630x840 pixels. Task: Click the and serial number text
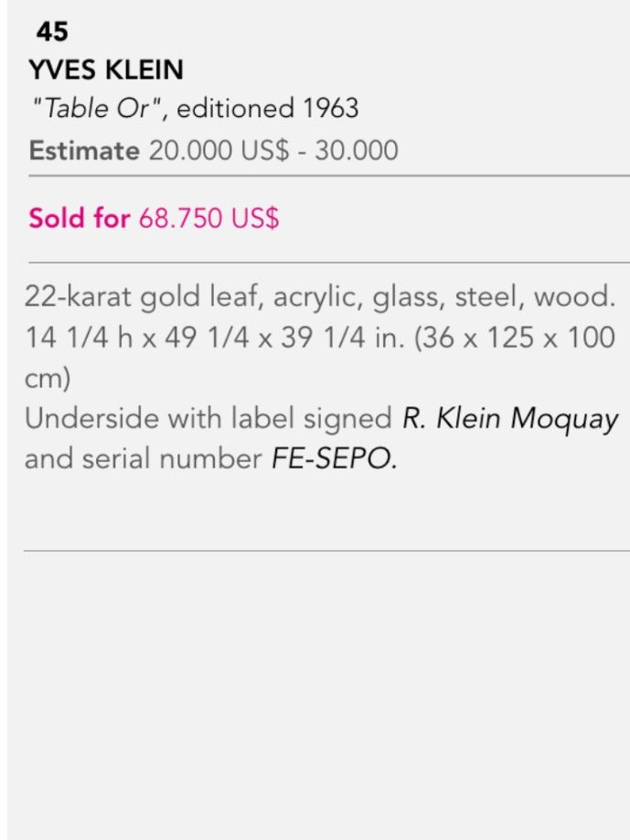pos(143,459)
